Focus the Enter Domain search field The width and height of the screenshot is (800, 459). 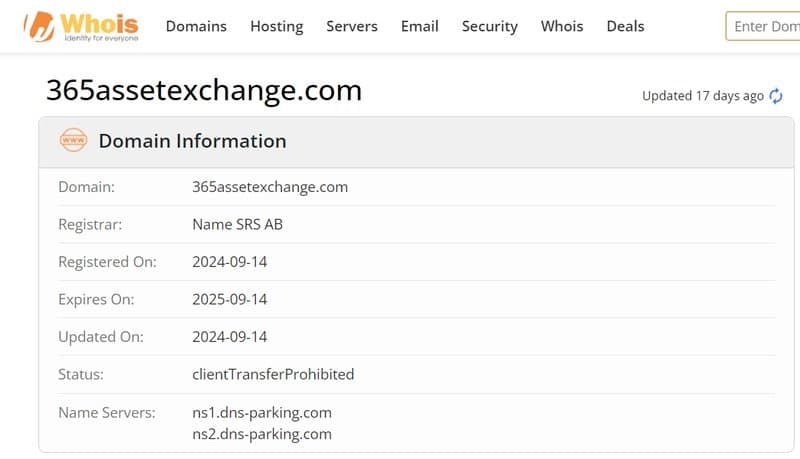pos(763,26)
